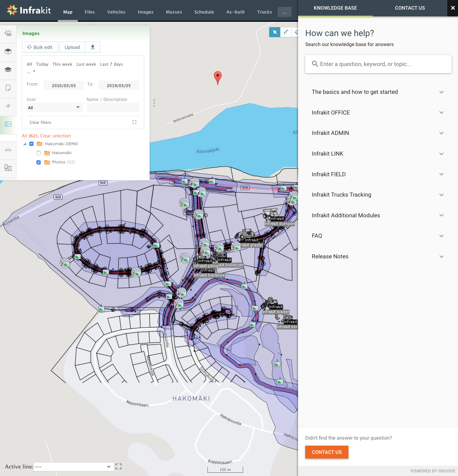Viewport: 458px width, 476px height.
Task: Uncheck the Photos (62) folder checkbox
Action: click(39, 162)
